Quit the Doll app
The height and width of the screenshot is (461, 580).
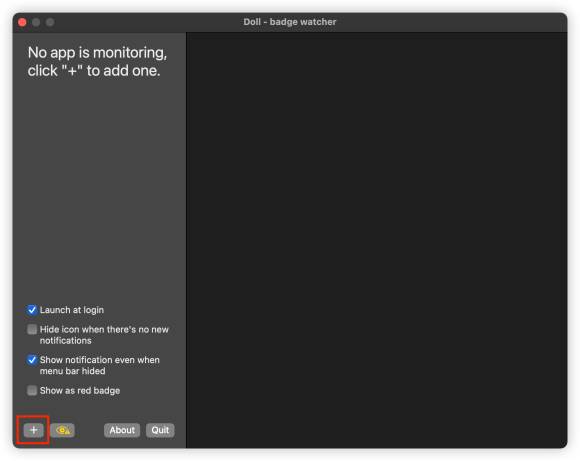click(160, 430)
